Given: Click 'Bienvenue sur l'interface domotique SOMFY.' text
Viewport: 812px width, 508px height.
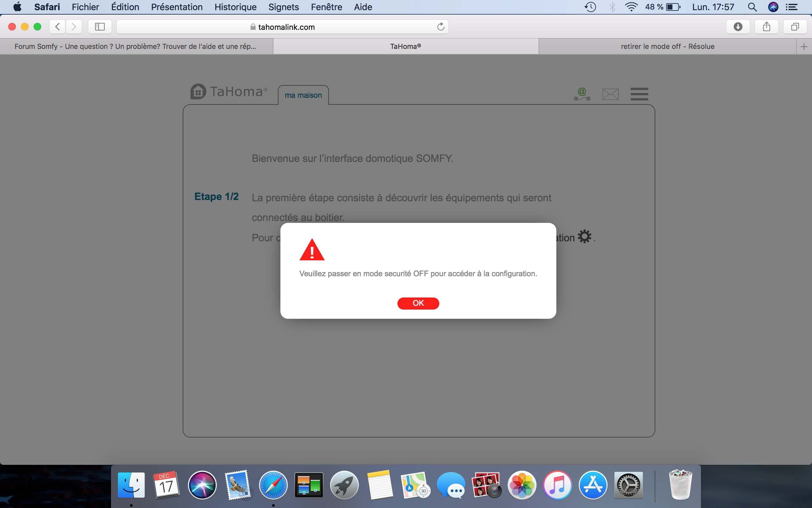Looking at the screenshot, I should (352, 158).
